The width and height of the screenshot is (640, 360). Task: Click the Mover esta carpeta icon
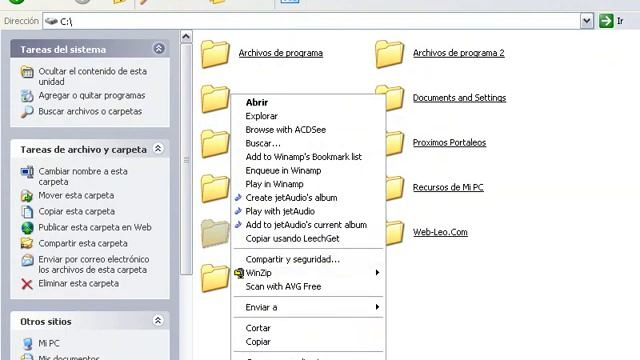[27, 196]
